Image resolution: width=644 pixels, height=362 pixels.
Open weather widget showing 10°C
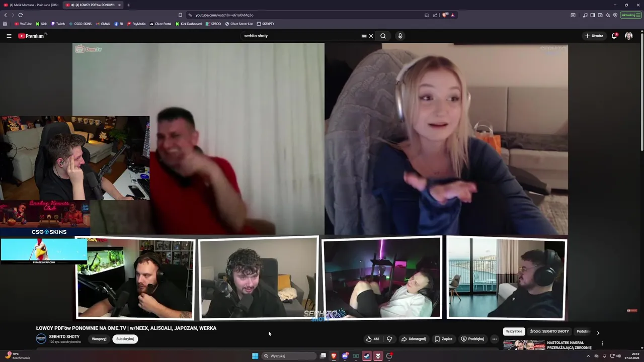coord(17,356)
